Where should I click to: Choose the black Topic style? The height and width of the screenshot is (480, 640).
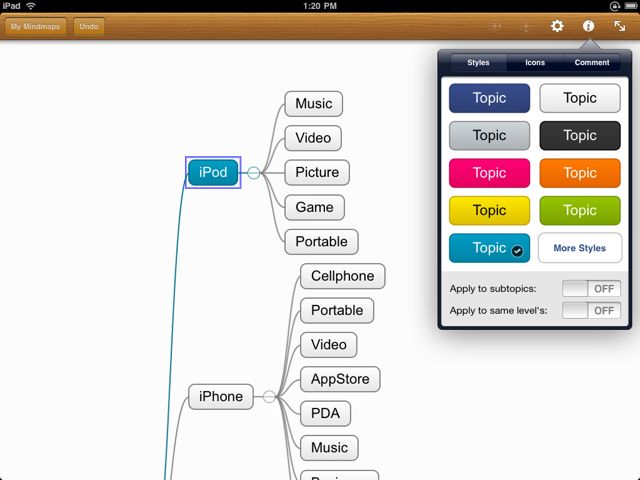(x=580, y=136)
